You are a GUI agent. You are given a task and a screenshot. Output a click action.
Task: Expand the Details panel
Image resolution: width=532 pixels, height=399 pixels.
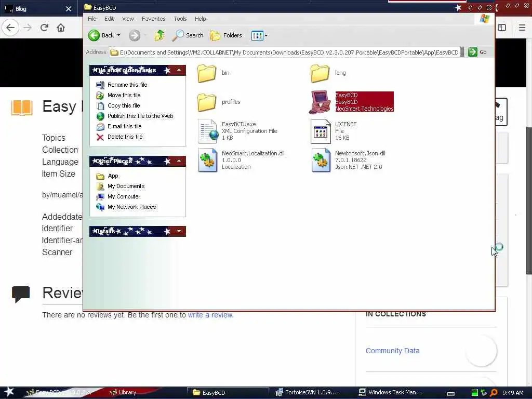tap(179, 231)
